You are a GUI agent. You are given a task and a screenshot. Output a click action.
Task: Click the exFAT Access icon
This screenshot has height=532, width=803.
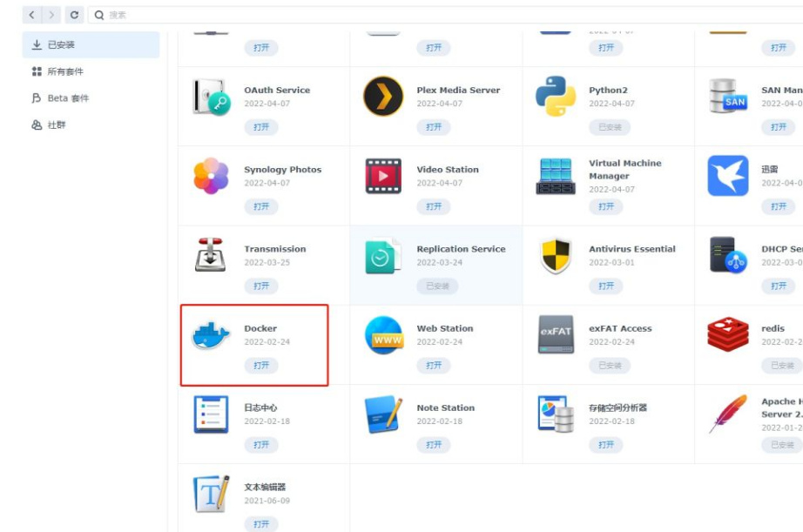[x=556, y=334]
